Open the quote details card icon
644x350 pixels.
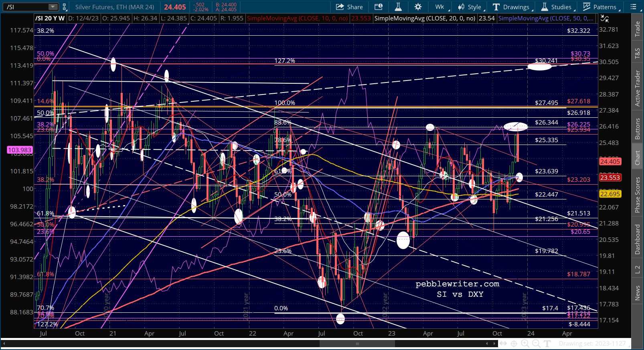[378, 7]
